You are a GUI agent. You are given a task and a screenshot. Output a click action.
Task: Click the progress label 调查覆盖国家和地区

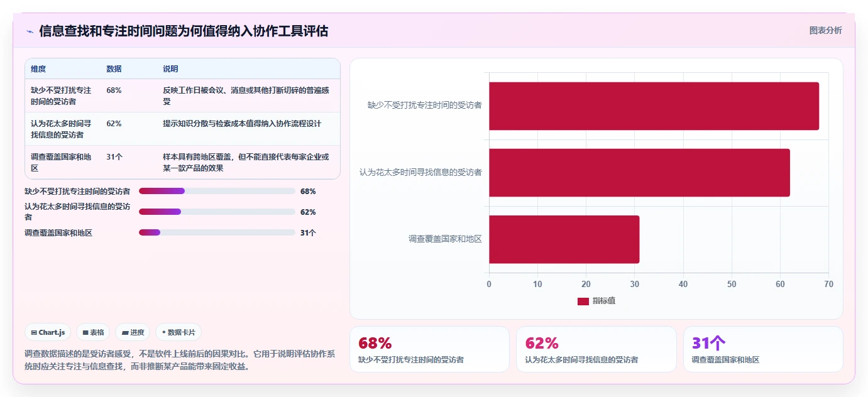(58, 232)
